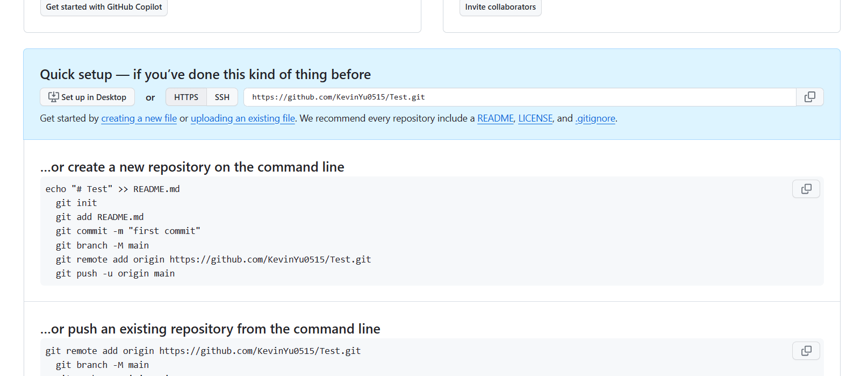Click the Quick setup heading
The image size is (868, 376).
coord(205,74)
